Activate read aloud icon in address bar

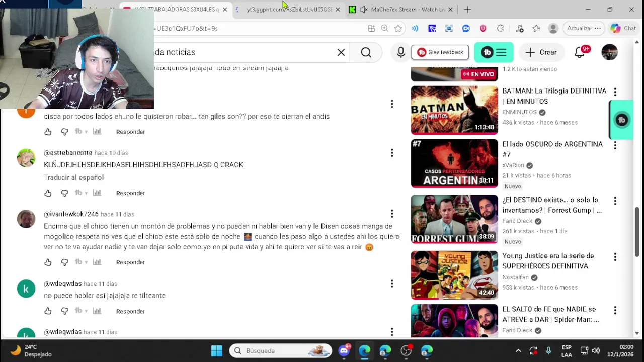click(415, 28)
